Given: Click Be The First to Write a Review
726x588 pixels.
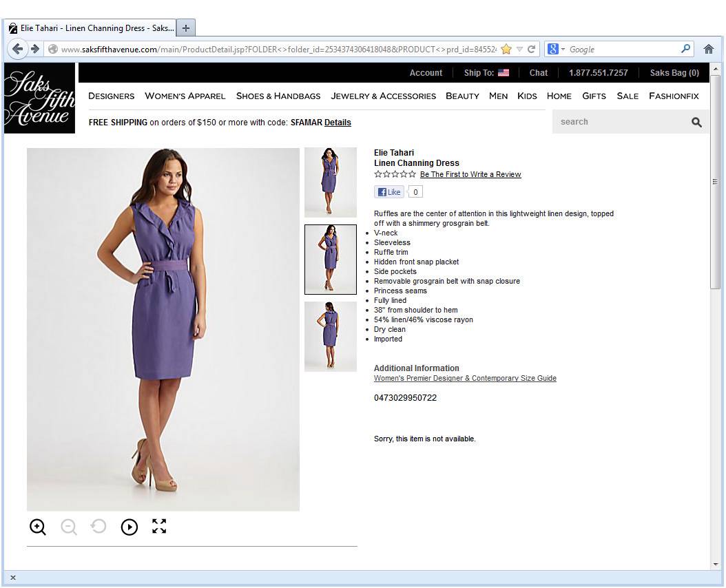Looking at the screenshot, I should [x=470, y=174].
